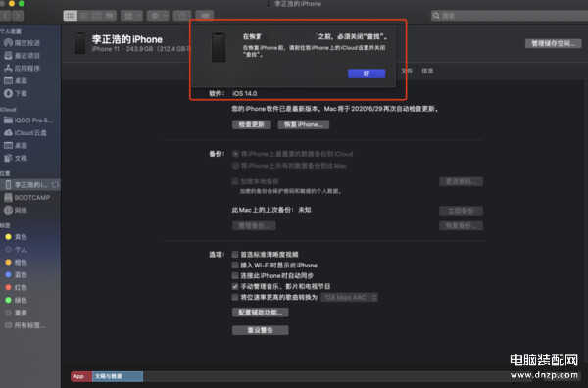The width and height of the screenshot is (588, 388).
Task: Open 所有标签... (All Tags) in the sidebar
Action: pyautogui.click(x=25, y=325)
